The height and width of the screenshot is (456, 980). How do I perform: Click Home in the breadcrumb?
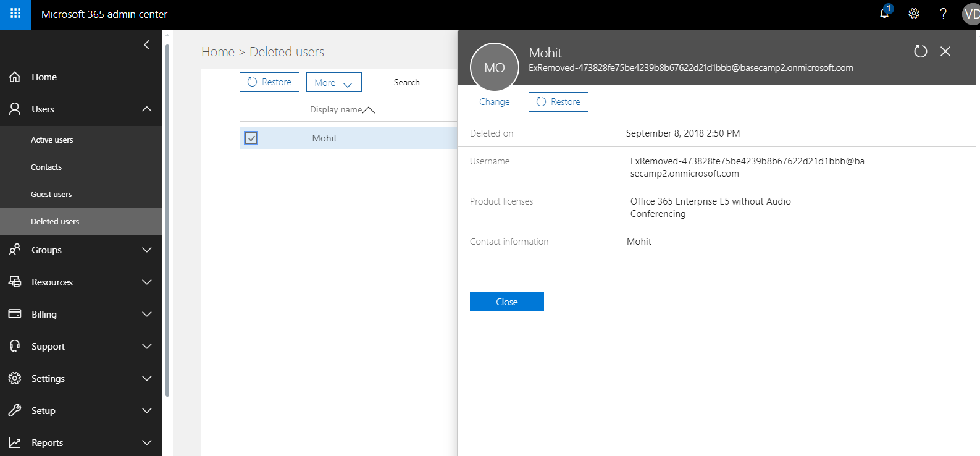(x=218, y=52)
